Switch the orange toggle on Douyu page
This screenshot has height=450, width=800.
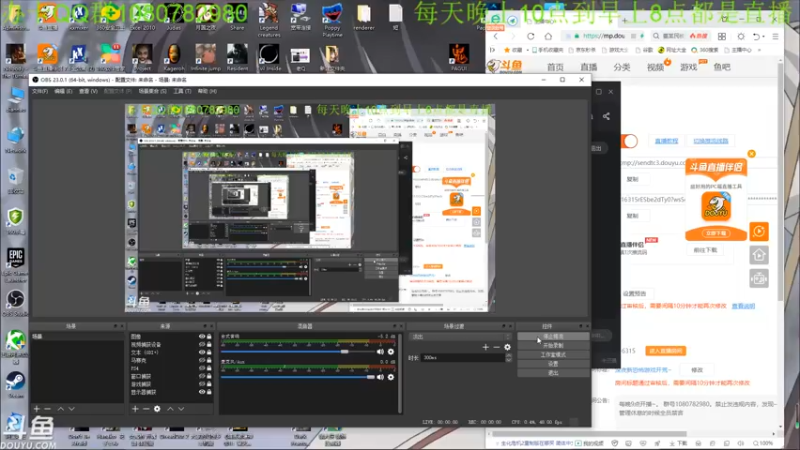629,141
